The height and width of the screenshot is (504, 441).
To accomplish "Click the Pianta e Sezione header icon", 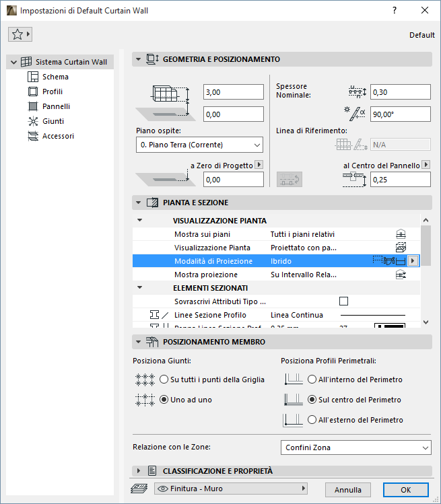I will tap(152, 203).
